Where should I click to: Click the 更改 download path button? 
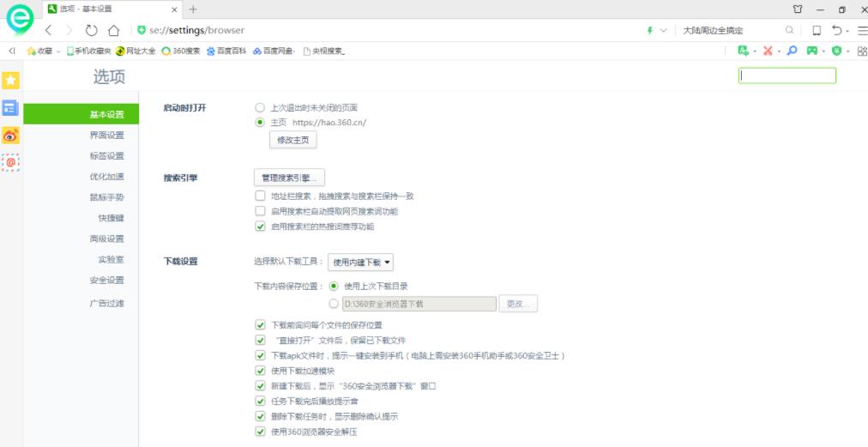pyautogui.click(x=518, y=304)
